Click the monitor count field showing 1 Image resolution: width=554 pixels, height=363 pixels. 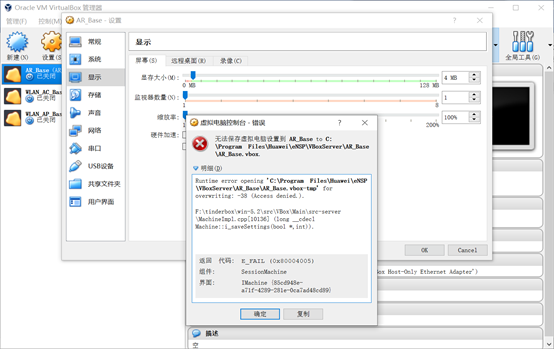coord(456,97)
